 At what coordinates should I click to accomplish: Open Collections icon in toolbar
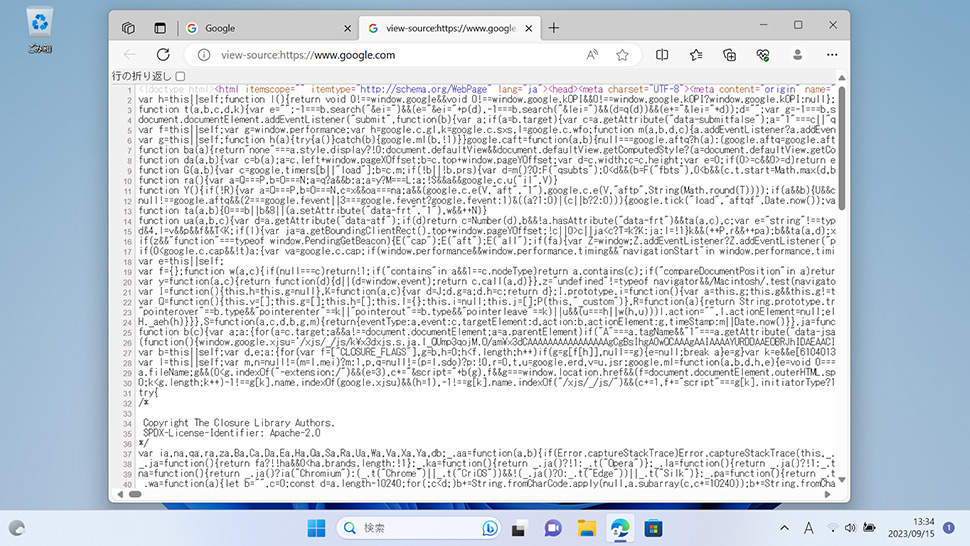pos(729,55)
